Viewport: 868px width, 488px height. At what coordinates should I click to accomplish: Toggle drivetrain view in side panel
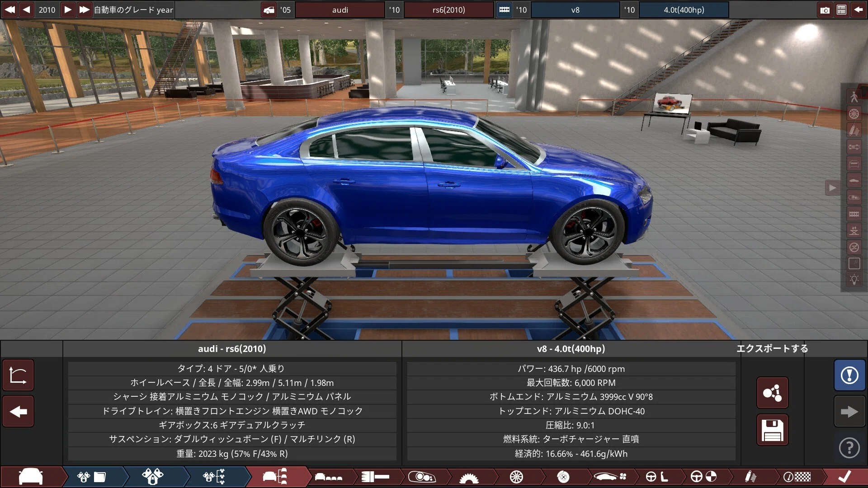[x=854, y=147]
